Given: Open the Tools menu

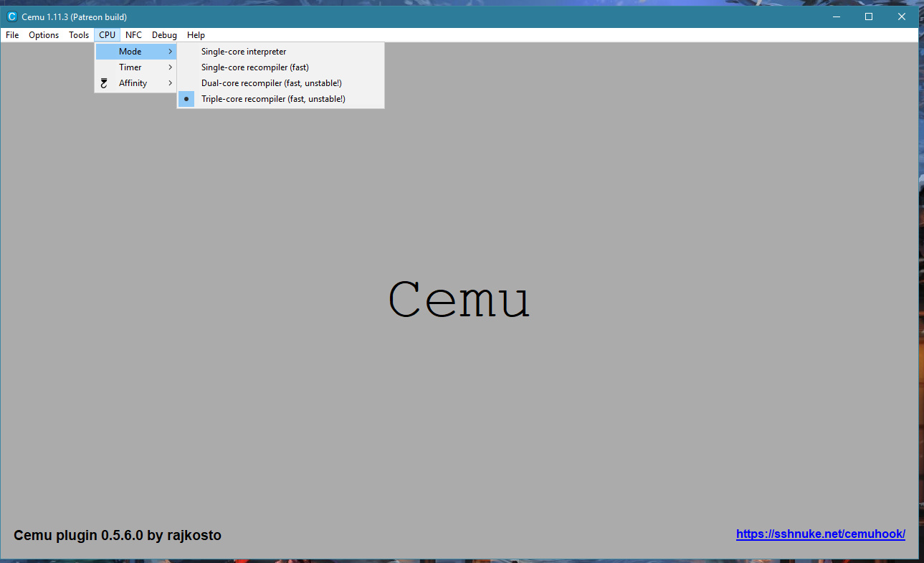Looking at the screenshot, I should point(79,35).
